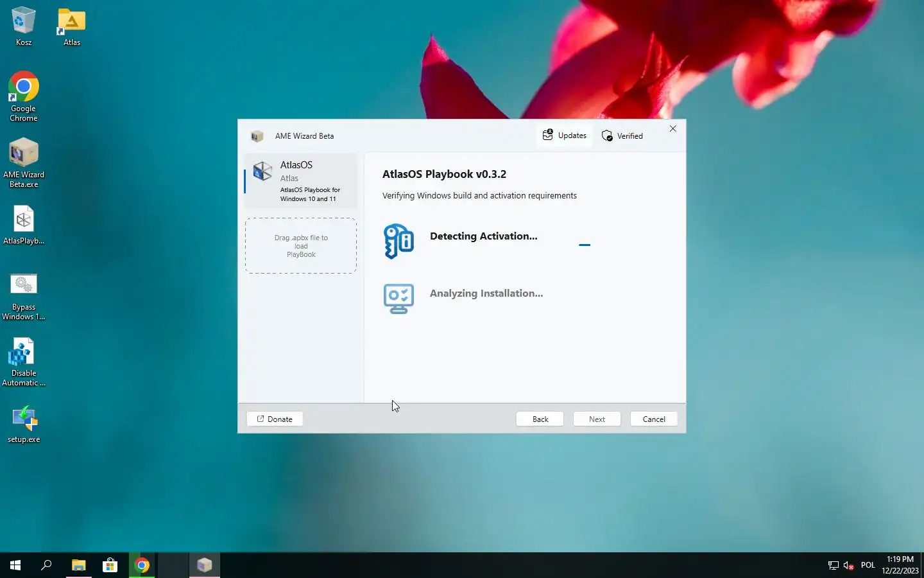Click 'AME Wizard Beta' window title
Screen dimensions: 924x578
[x=304, y=136]
